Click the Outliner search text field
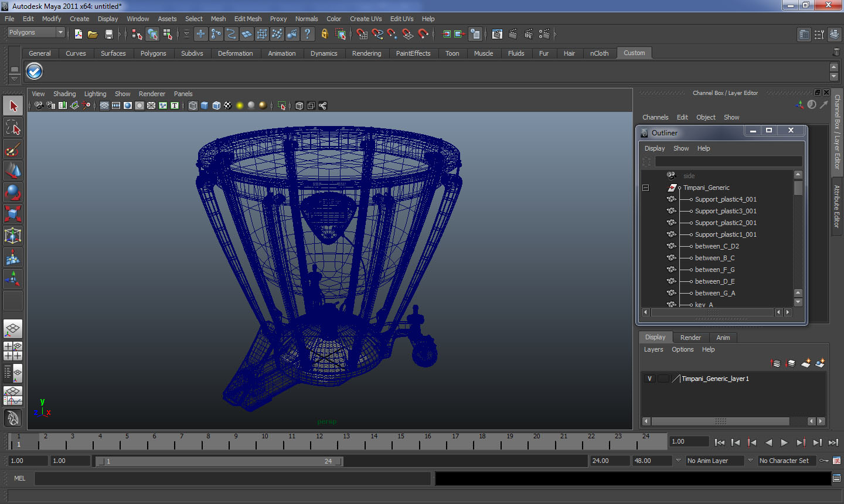The height and width of the screenshot is (504, 844). coord(729,161)
